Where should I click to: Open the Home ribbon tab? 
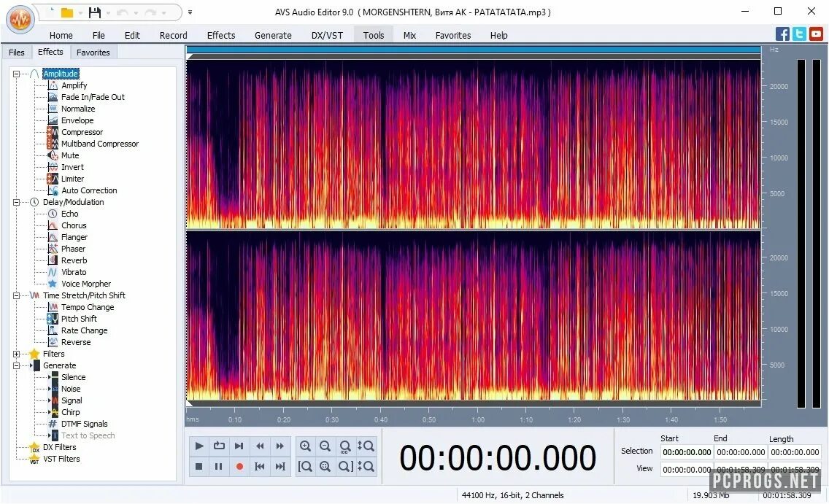pyautogui.click(x=61, y=36)
